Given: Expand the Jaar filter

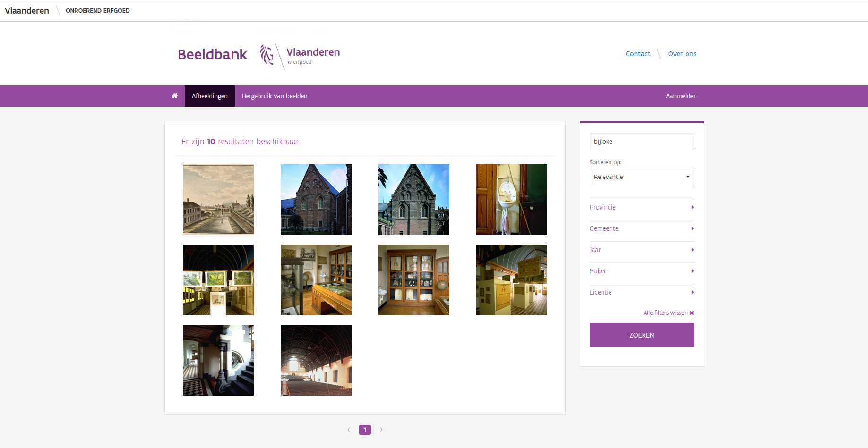Looking at the screenshot, I should pos(642,250).
